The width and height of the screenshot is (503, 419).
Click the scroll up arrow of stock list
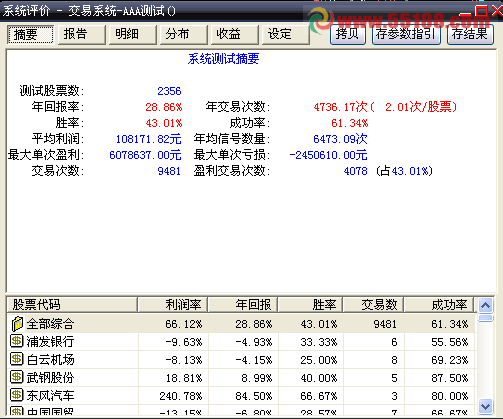pyautogui.click(x=486, y=305)
